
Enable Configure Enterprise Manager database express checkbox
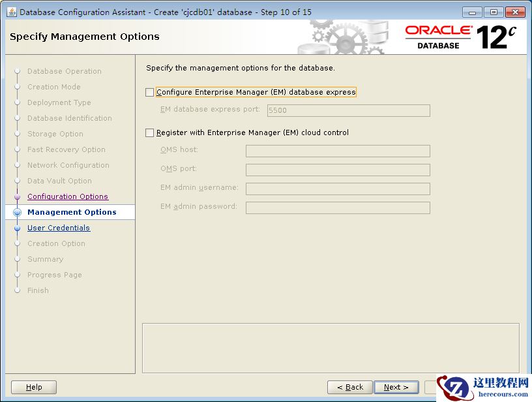pyautogui.click(x=150, y=93)
